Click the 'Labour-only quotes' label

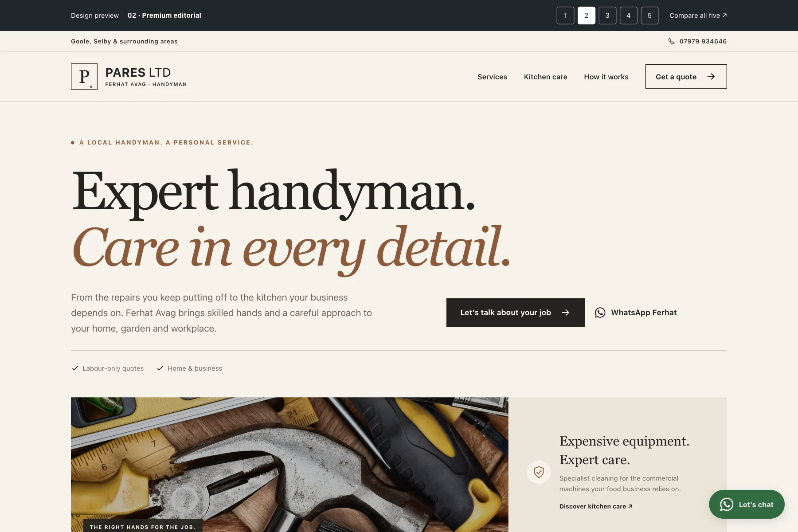click(113, 368)
